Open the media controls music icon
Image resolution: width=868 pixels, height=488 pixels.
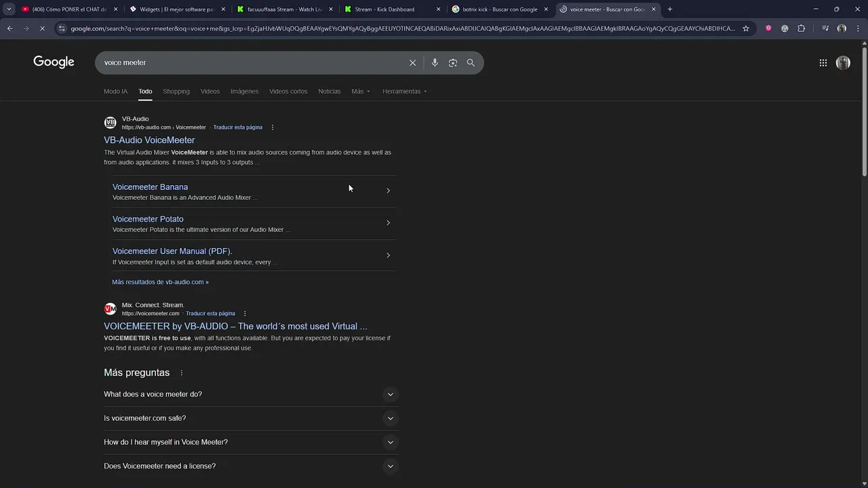(x=825, y=28)
